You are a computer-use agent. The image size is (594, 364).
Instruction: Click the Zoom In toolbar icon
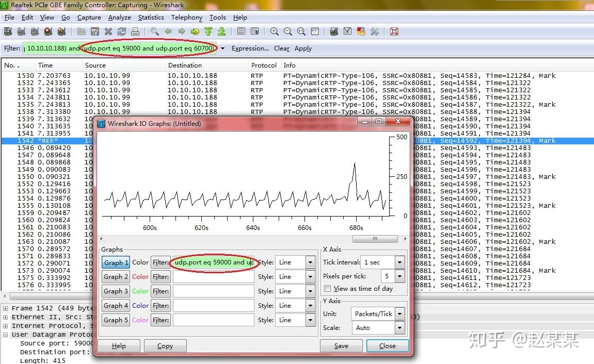(275, 31)
